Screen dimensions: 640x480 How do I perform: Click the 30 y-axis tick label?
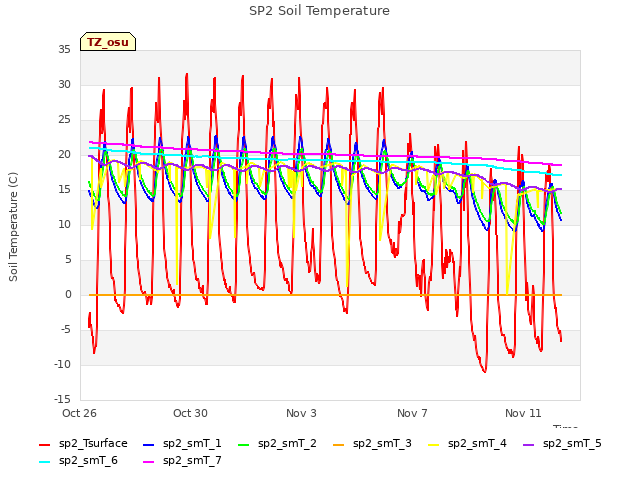click(x=64, y=84)
